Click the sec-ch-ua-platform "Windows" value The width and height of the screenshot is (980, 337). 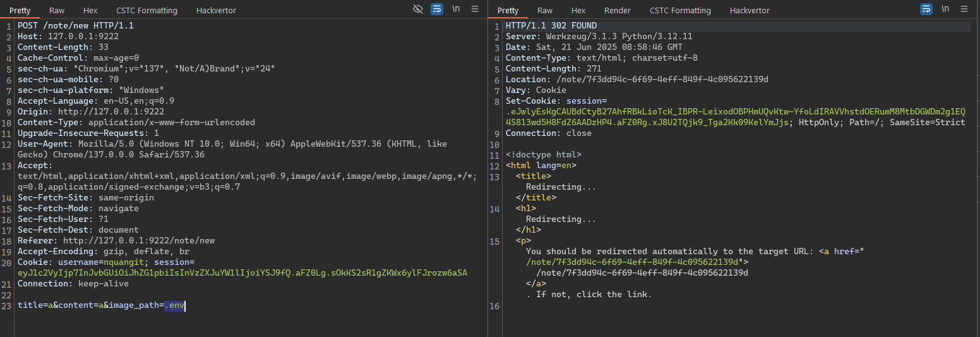pyautogui.click(x=141, y=90)
